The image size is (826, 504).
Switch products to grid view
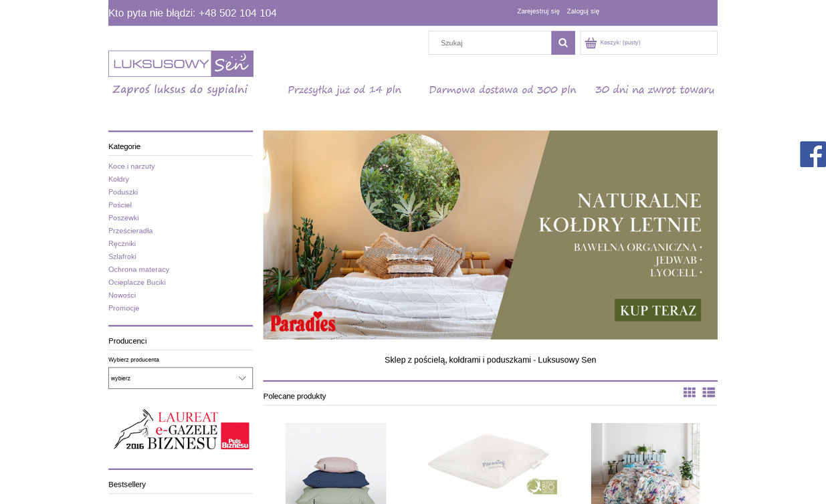[x=690, y=392]
